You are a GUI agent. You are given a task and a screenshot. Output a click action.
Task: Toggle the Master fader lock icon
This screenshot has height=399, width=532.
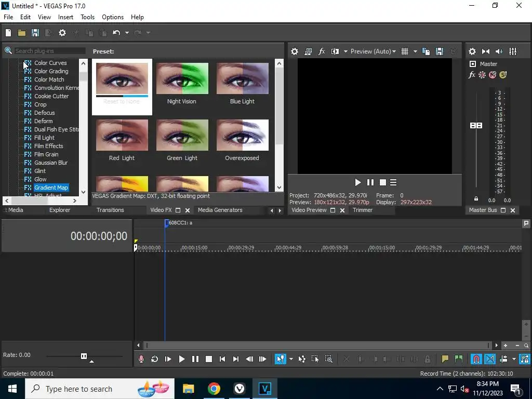click(476, 199)
